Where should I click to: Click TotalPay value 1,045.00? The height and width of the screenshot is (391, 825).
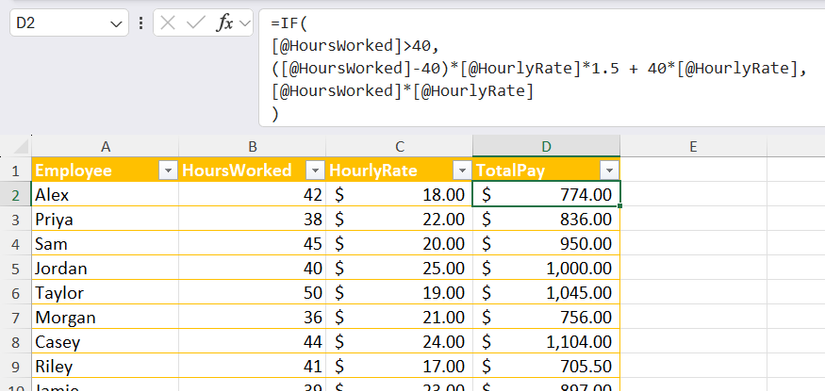(x=546, y=293)
